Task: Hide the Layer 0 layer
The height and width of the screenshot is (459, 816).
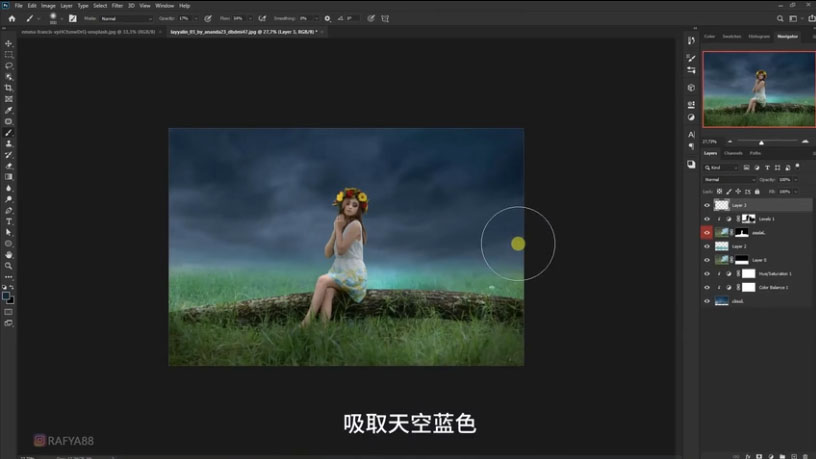Action: 707,260
